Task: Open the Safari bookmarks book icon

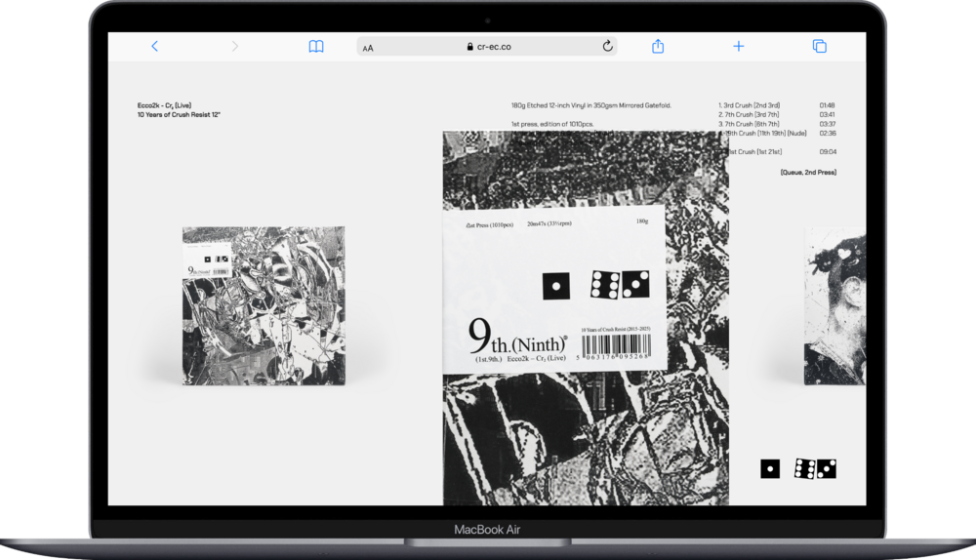Action: [316, 46]
